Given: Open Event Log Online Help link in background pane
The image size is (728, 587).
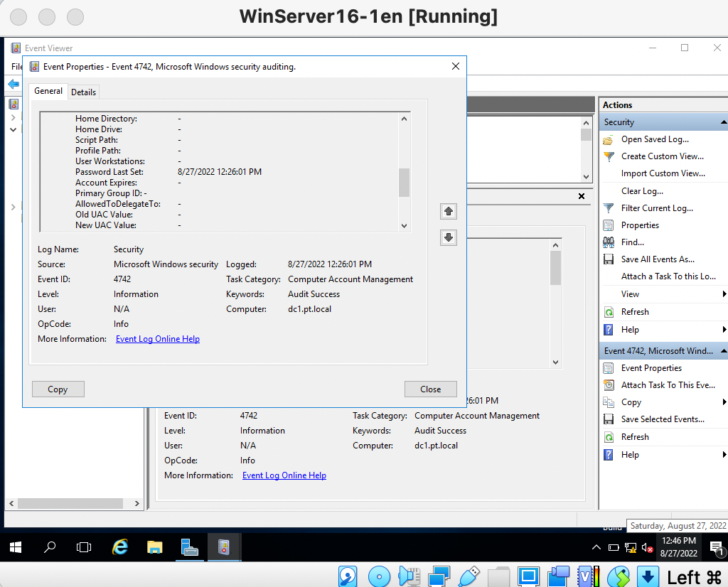Looking at the screenshot, I should 284,475.
